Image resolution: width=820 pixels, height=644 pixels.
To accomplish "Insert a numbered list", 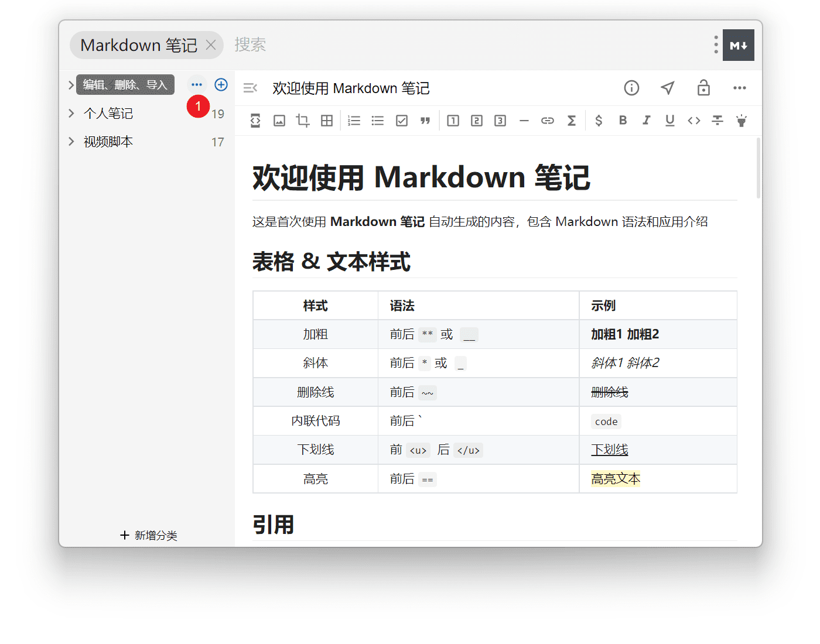I will coord(354,121).
